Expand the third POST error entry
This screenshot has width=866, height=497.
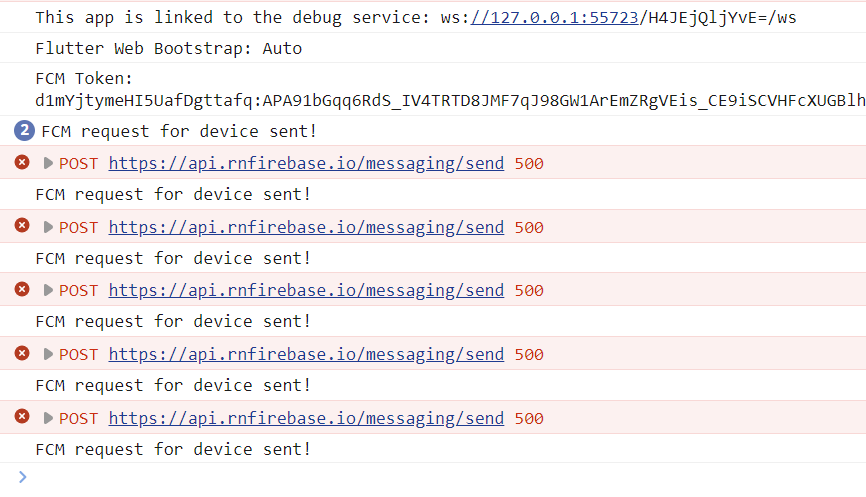click(x=48, y=290)
